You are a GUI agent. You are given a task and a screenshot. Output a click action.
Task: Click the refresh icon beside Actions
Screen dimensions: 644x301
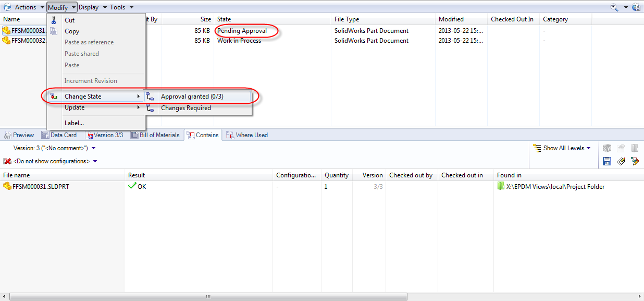coord(7,7)
